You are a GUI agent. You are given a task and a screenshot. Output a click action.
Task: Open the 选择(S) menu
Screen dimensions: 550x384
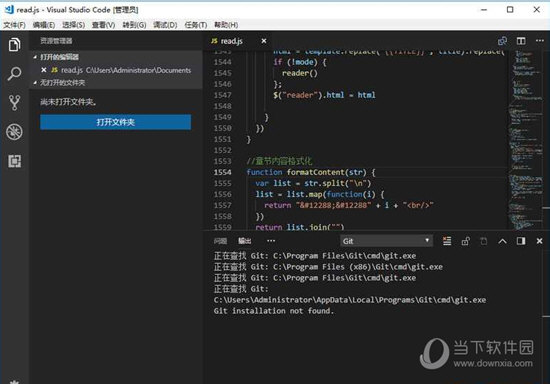(x=73, y=25)
